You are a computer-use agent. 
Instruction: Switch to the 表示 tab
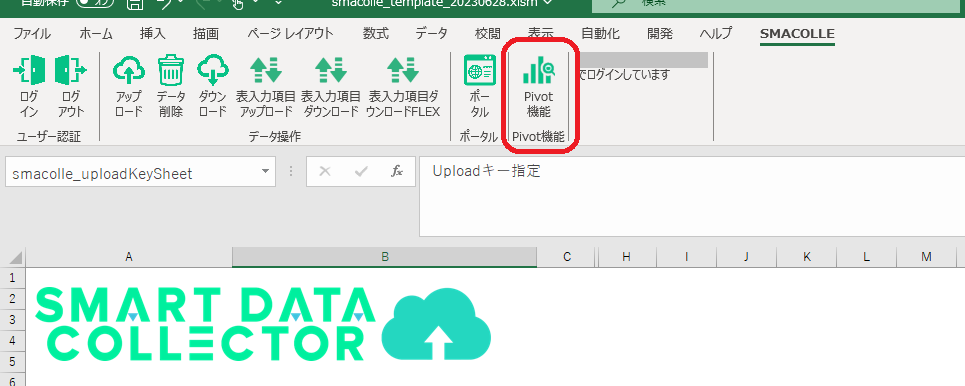click(540, 34)
